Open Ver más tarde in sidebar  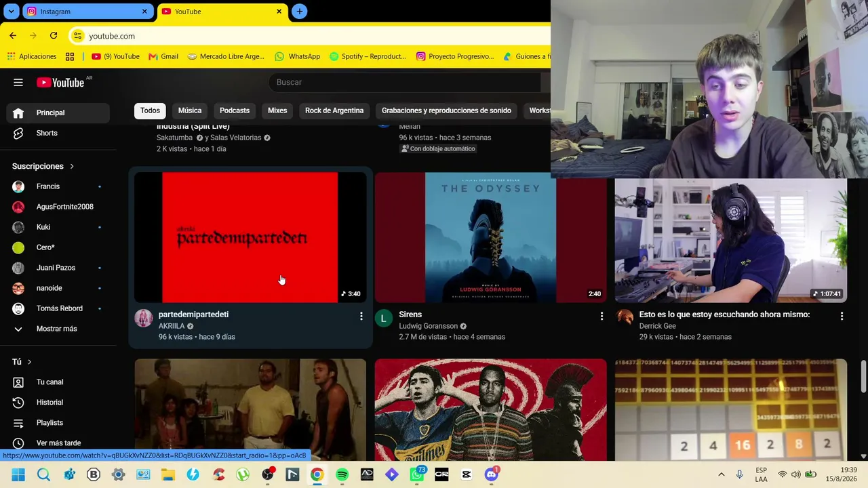point(58,443)
